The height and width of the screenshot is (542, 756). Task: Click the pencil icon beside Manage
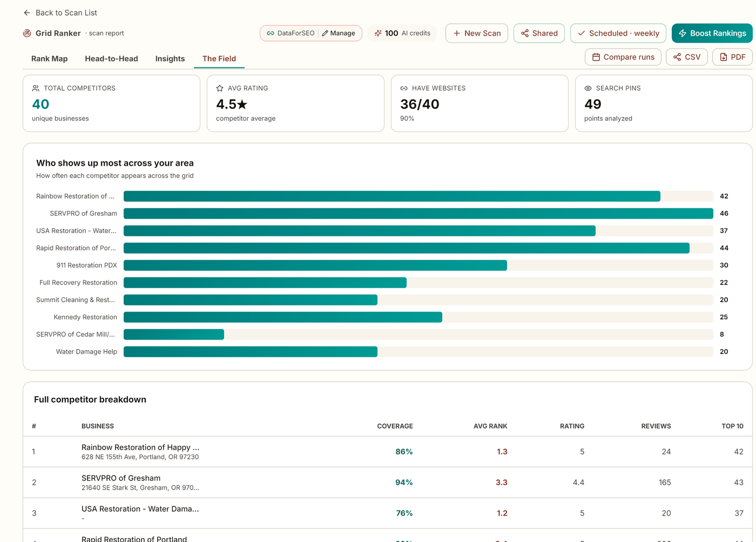point(325,33)
